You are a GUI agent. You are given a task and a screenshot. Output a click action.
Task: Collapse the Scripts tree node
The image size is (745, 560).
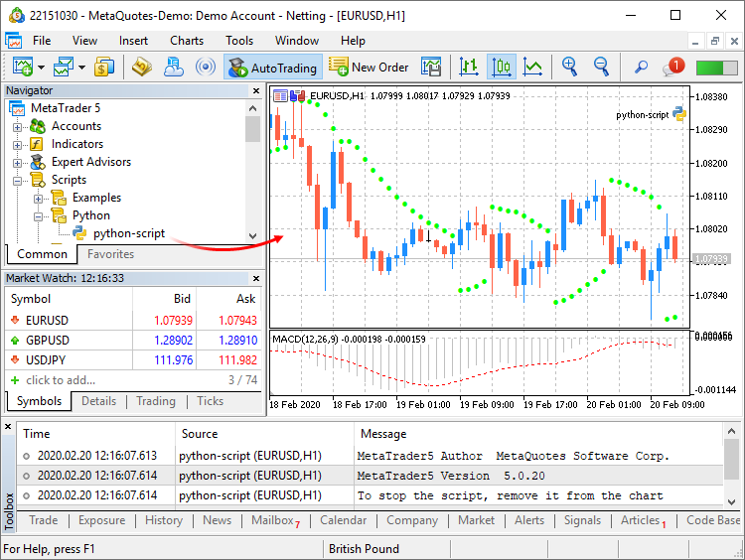[17, 181]
